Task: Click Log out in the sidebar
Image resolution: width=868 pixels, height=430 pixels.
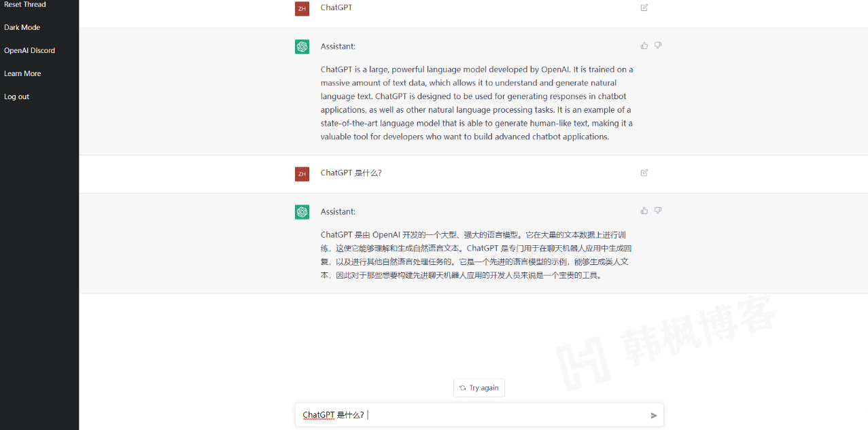Action: pos(16,96)
